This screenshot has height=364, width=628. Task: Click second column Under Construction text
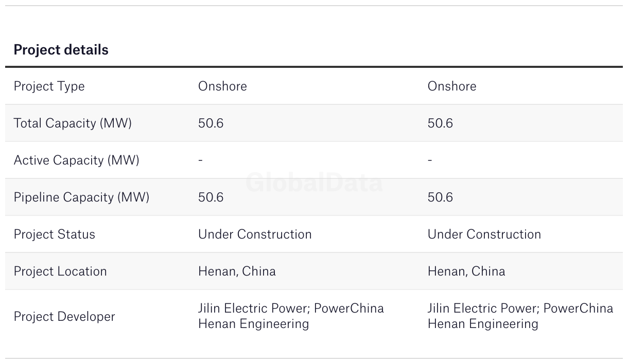point(484,234)
